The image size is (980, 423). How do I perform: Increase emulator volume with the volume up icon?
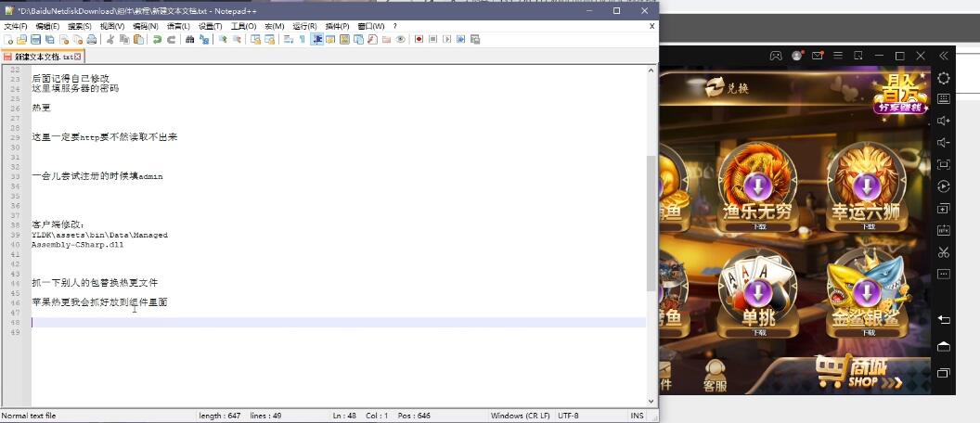coord(944,121)
